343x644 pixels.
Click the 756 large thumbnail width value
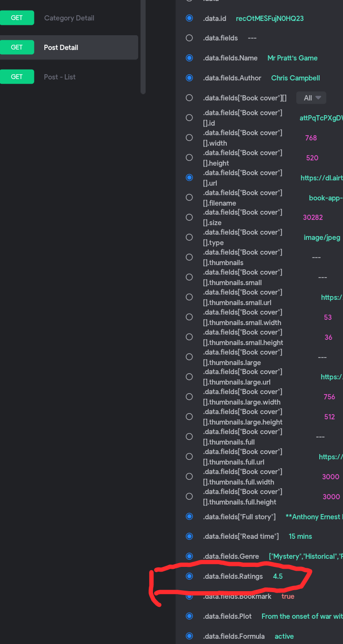(329, 397)
